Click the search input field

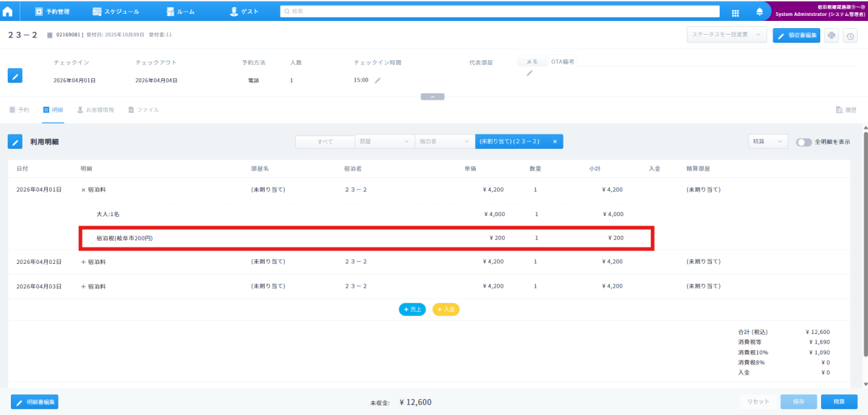click(x=499, y=12)
